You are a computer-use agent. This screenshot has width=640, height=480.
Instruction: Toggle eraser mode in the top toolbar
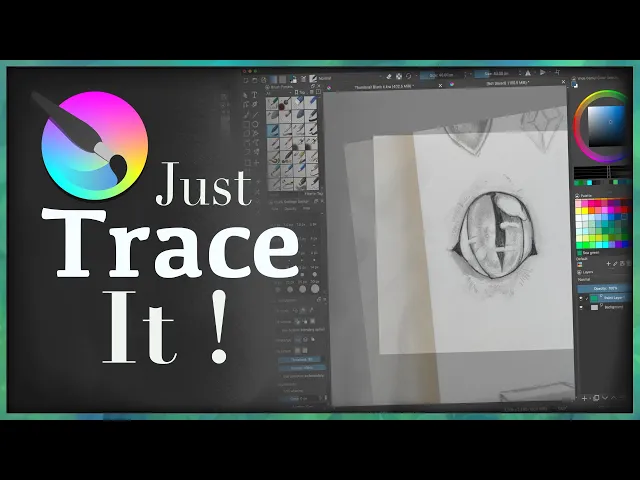click(389, 77)
